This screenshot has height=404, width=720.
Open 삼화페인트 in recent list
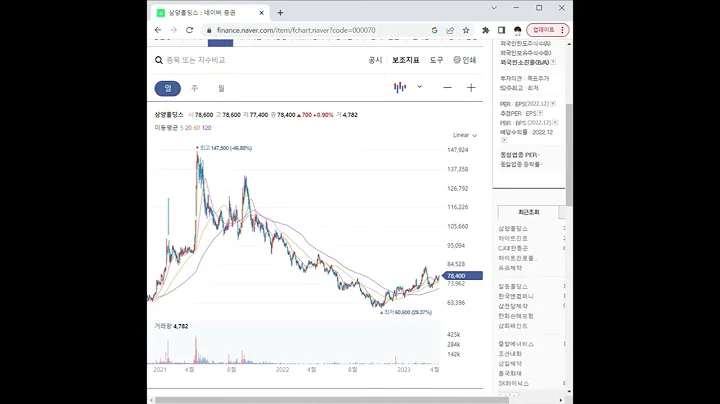(513, 325)
